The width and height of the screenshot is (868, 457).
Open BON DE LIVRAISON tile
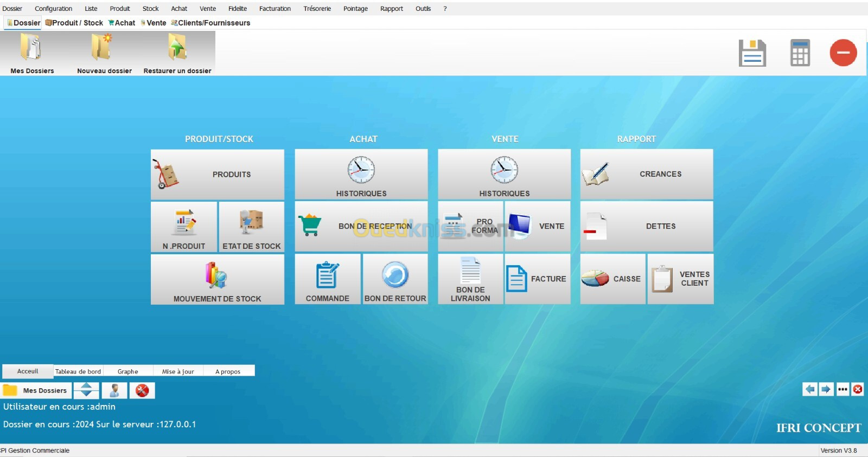click(471, 279)
